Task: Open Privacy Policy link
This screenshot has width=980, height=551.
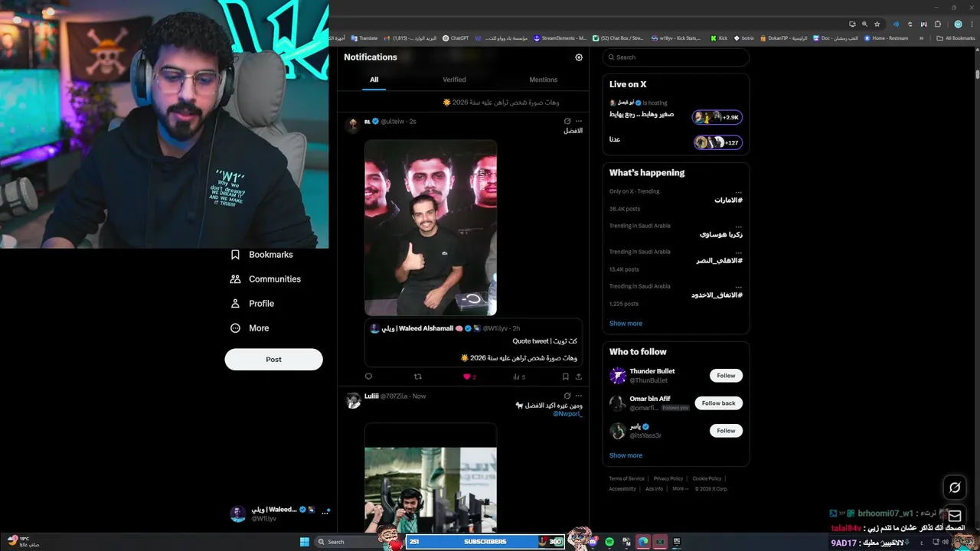Action: [668, 478]
